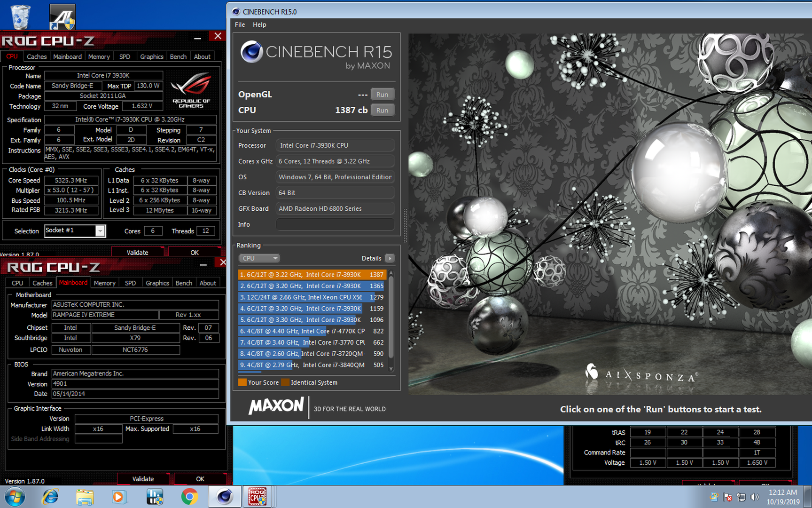Run the OpenGL benchmark

pos(383,95)
